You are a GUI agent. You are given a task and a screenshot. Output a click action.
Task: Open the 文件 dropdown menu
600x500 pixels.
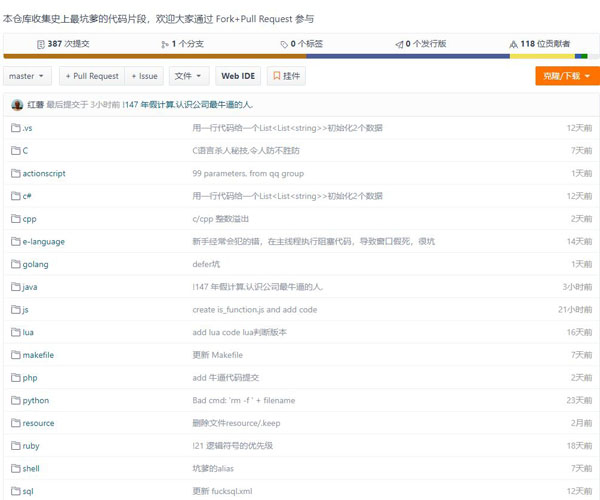coord(189,76)
